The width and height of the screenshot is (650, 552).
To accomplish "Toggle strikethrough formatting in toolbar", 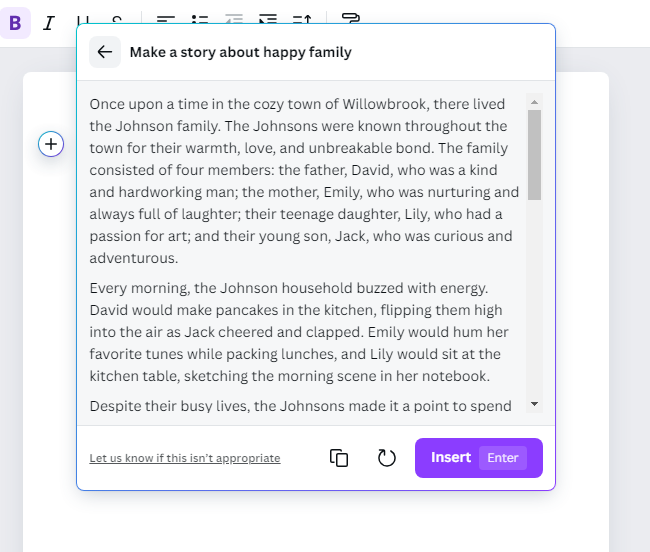I will pos(117,18).
